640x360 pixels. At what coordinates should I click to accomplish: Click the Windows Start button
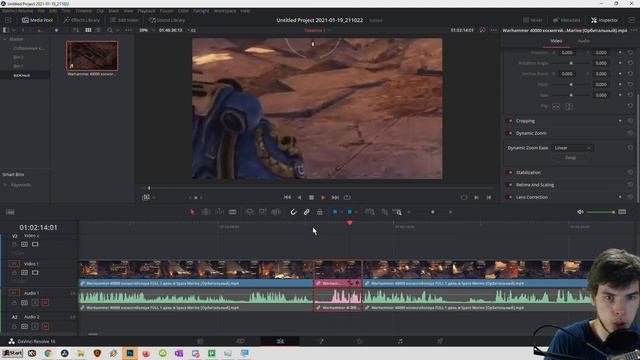12,353
